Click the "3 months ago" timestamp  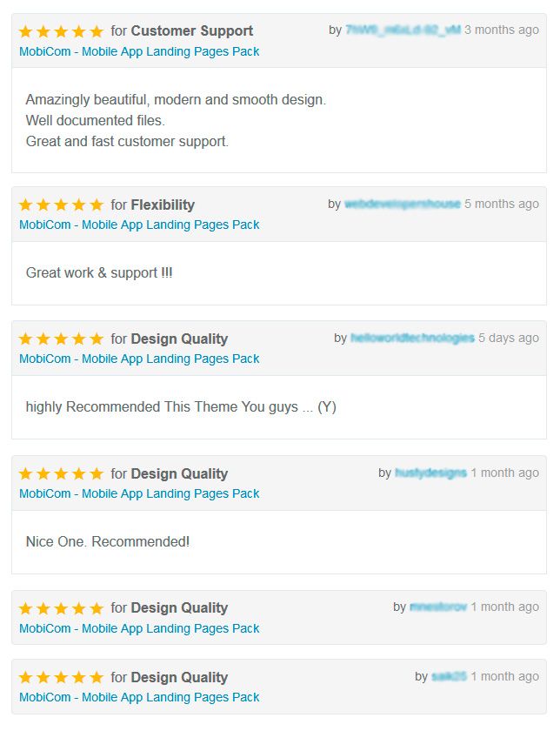click(502, 30)
